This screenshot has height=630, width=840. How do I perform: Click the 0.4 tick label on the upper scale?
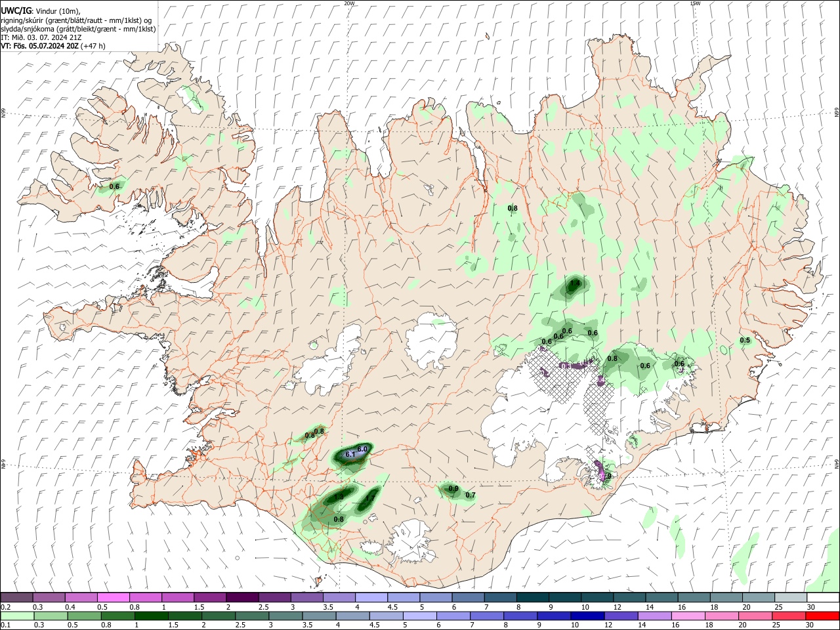70,607
